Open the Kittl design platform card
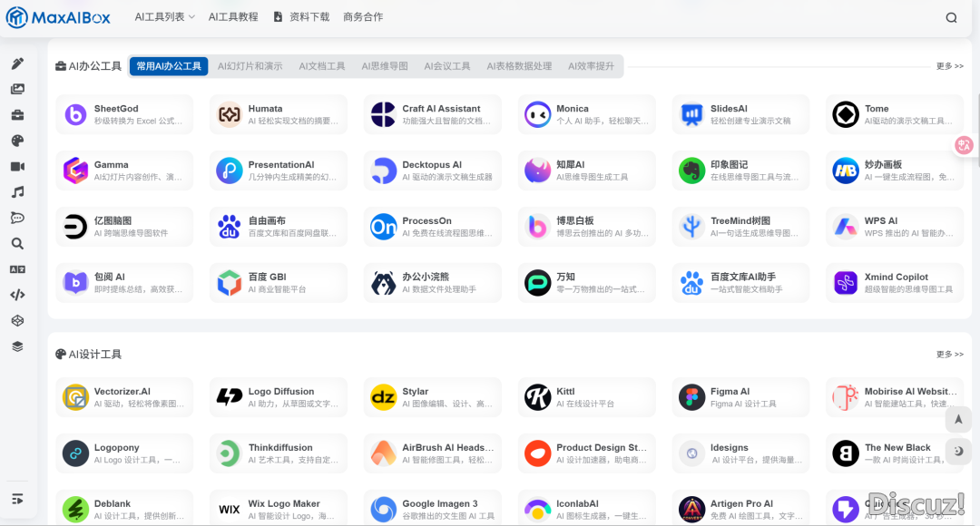Image resolution: width=980 pixels, height=526 pixels. 587,397
